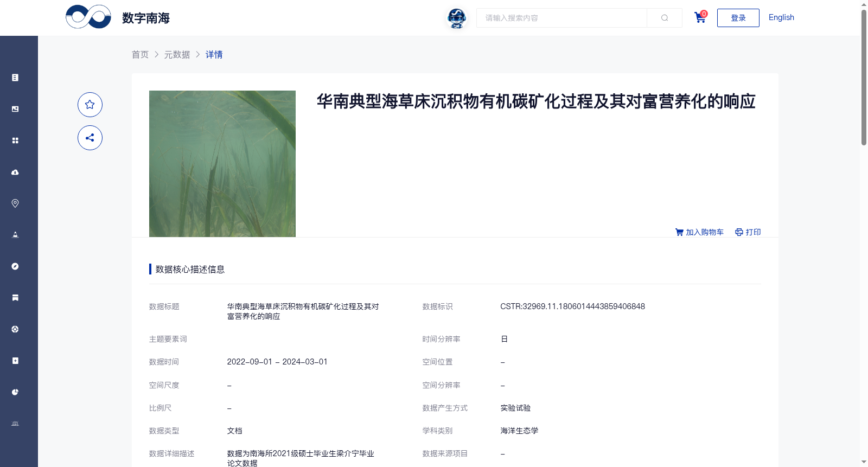
Task: Click the 时间分辨率 label
Action: click(x=441, y=339)
